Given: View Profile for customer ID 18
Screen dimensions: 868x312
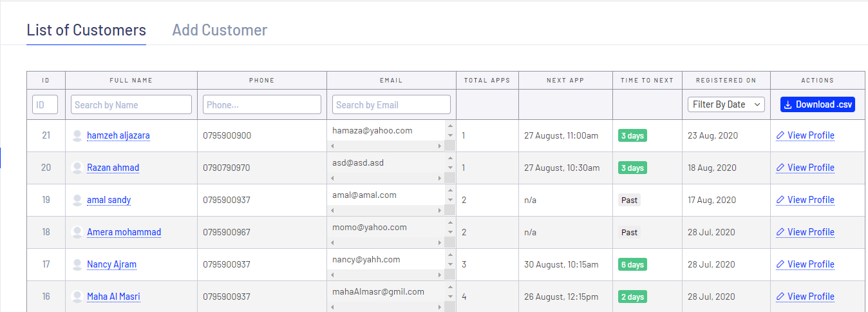Looking at the screenshot, I should pyautogui.click(x=805, y=232).
